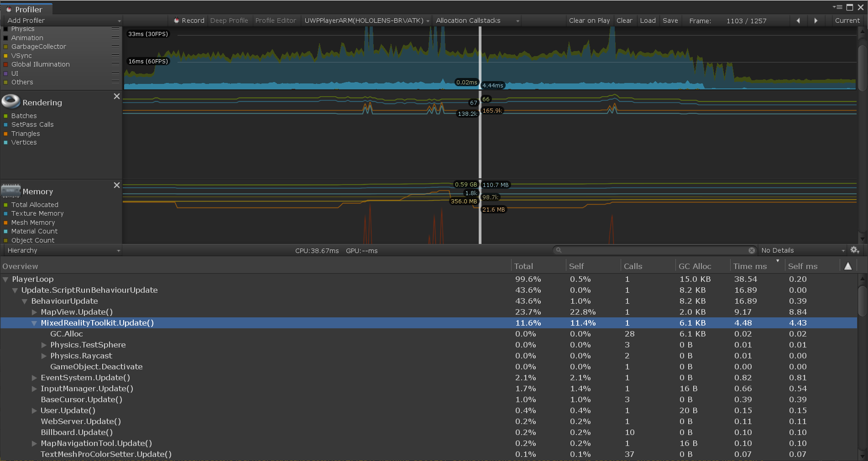The height and width of the screenshot is (461, 868).
Task: Open the Allocation Callstacks dropdown
Action: [x=477, y=21]
